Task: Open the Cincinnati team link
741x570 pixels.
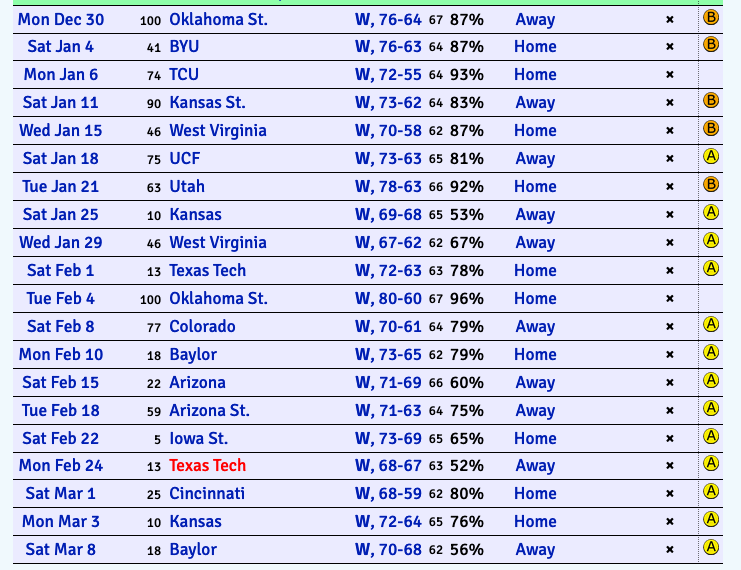Action: [x=206, y=494]
